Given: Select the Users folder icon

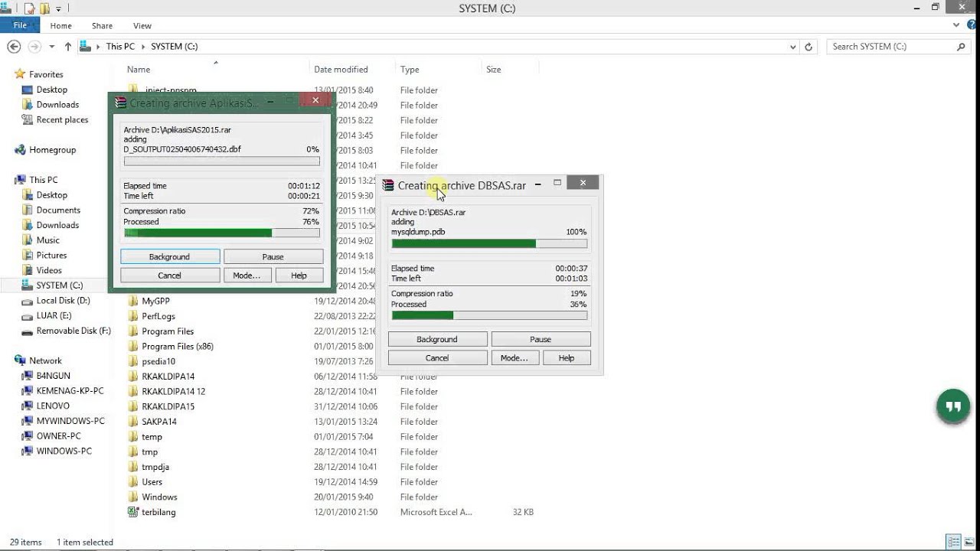Looking at the screenshot, I should pyautogui.click(x=133, y=481).
